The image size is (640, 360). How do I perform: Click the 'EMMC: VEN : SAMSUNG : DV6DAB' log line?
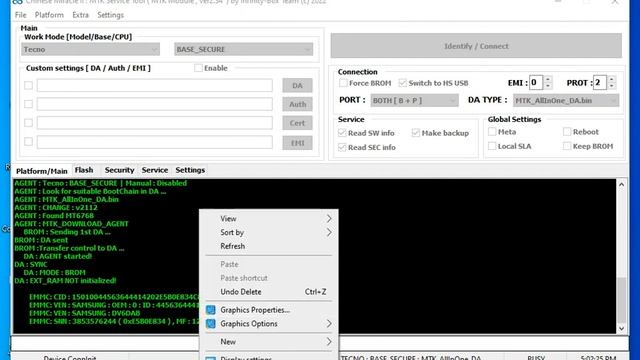(84, 313)
